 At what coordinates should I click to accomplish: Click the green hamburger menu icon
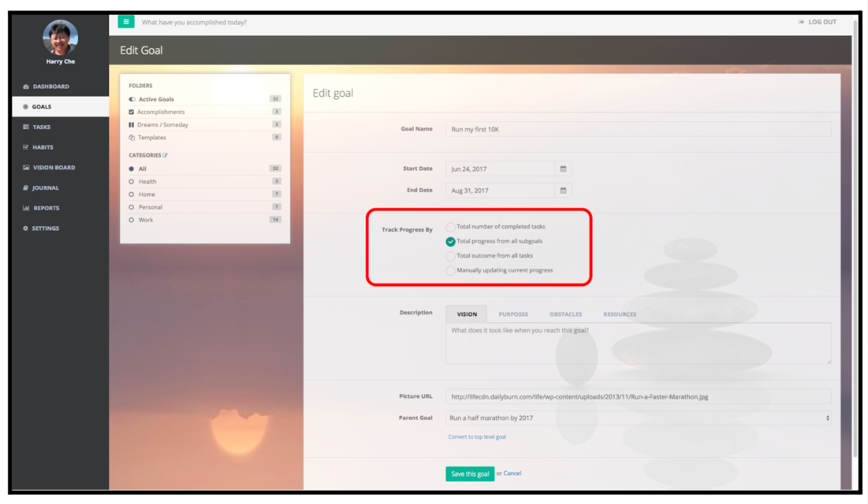click(126, 21)
